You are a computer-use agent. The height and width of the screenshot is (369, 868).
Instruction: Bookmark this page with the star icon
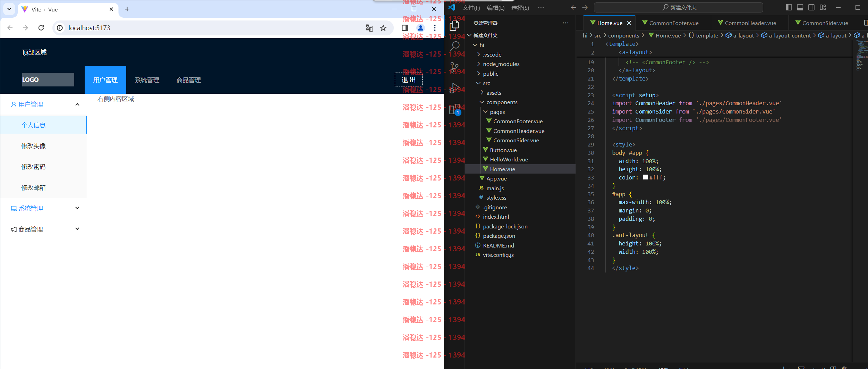coord(383,28)
